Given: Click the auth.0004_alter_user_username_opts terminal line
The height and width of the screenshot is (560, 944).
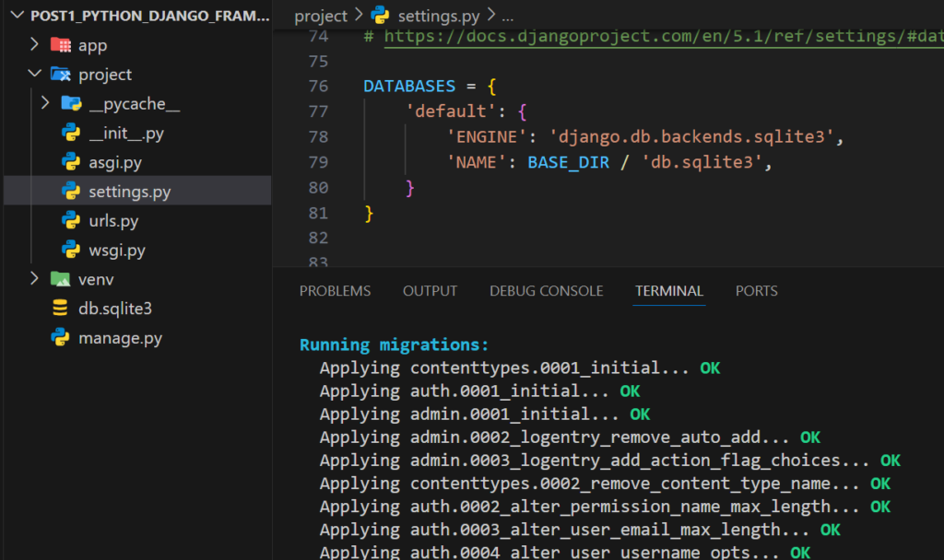Looking at the screenshot, I should pyautogui.click(x=565, y=553).
